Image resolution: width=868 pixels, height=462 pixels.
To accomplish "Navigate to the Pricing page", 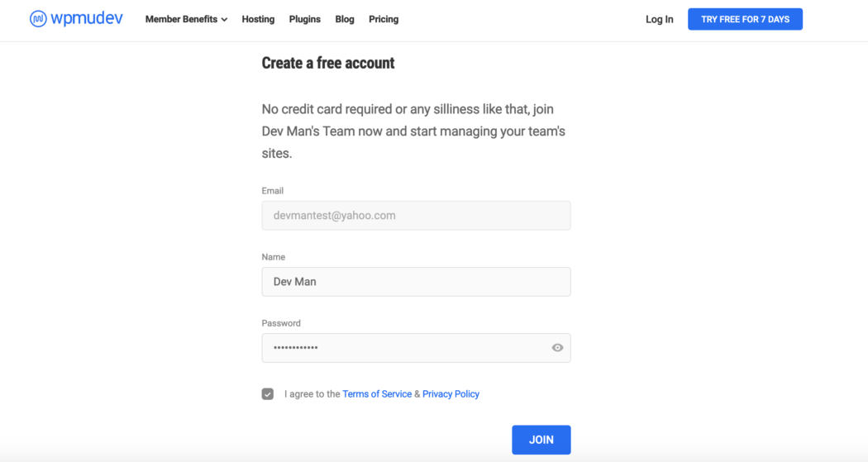I will pos(384,19).
